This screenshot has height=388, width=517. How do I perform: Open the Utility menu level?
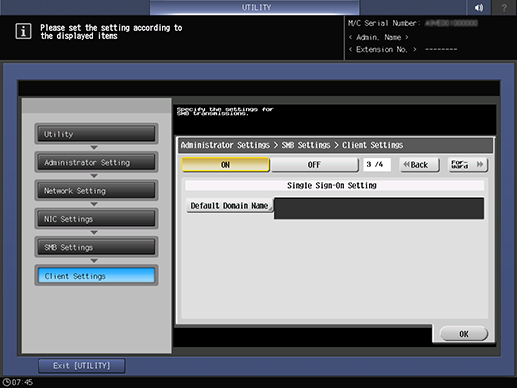96,134
